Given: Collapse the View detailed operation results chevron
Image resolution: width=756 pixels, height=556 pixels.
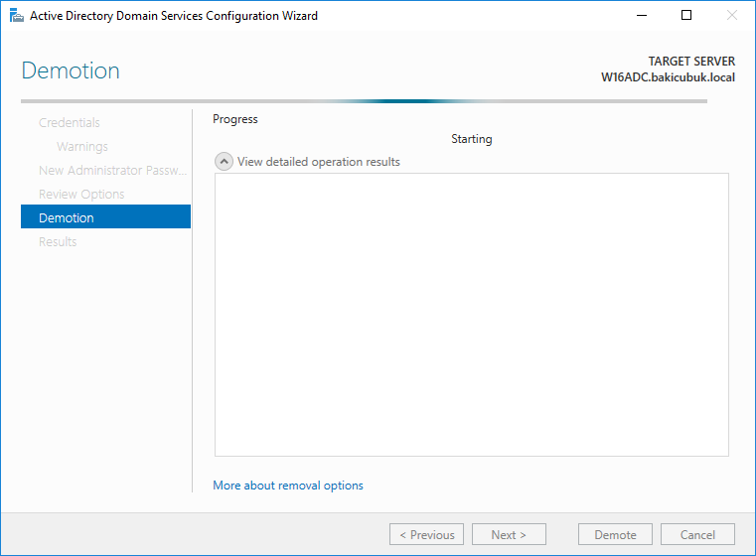Looking at the screenshot, I should [224, 162].
